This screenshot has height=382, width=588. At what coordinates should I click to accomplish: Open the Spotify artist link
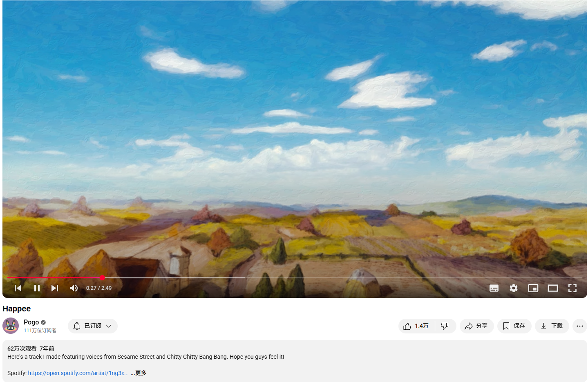click(x=78, y=373)
